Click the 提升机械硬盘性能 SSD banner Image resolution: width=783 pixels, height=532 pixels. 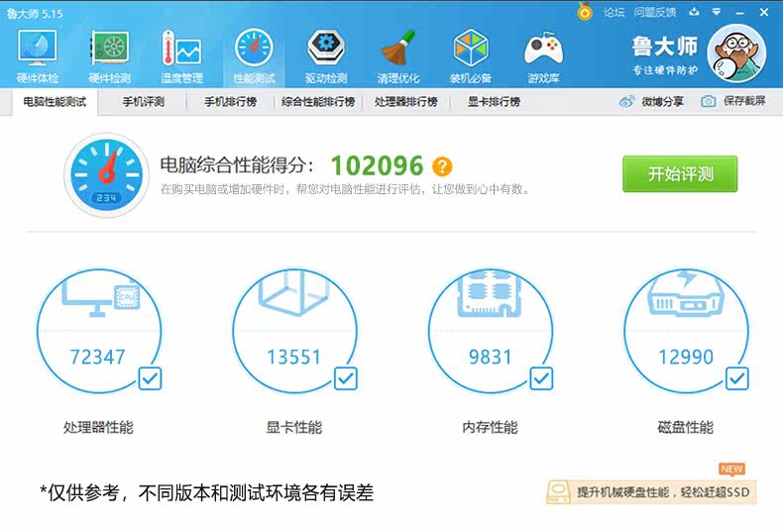point(651,492)
